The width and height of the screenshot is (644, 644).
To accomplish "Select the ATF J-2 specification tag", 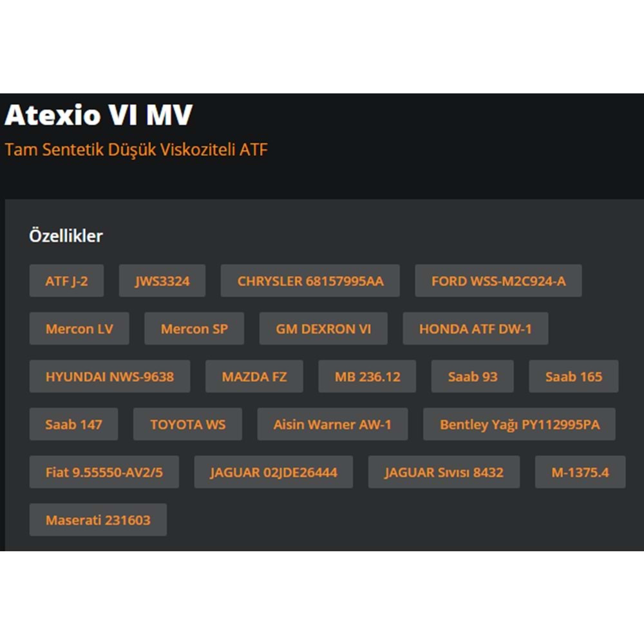I will click(66, 280).
